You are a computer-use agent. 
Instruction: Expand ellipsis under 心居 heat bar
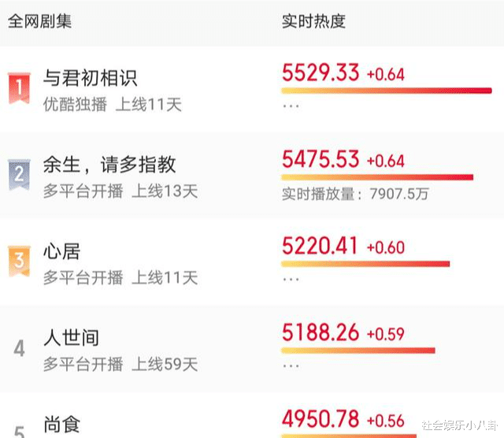(291, 279)
